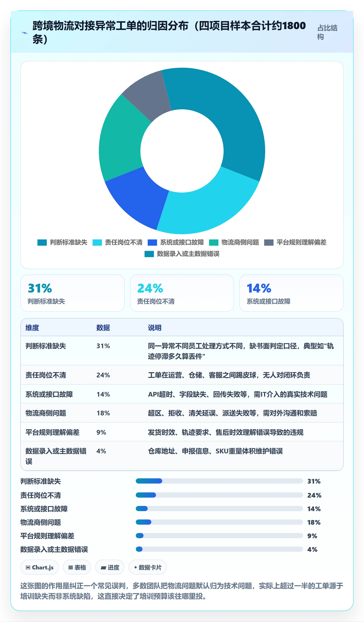
Task: Select the 进度 tag chip
Action: pyautogui.click(x=110, y=567)
